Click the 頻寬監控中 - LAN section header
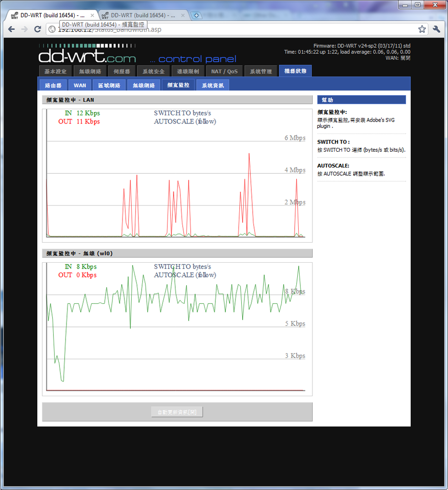This screenshot has height=490, width=448. click(x=177, y=100)
